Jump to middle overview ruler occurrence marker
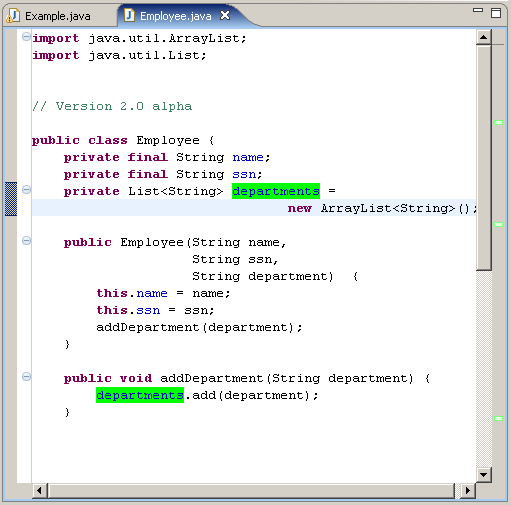 499,225
